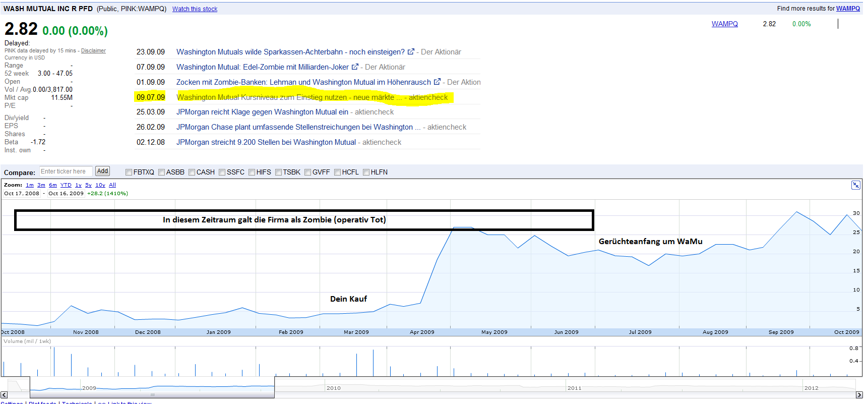Open JPMorgan umfassende Stellenstreichungen article
Viewport: 868px width, 404px height.
pyautogui.click(x=298, y=127)
